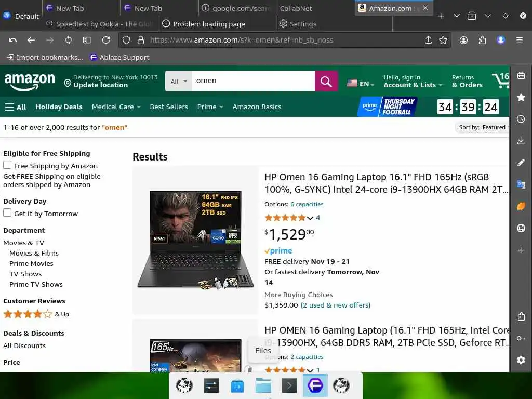Open Files manager in taskbar dock
Viewport: 532px width, 399px height.
click(263, 385)
